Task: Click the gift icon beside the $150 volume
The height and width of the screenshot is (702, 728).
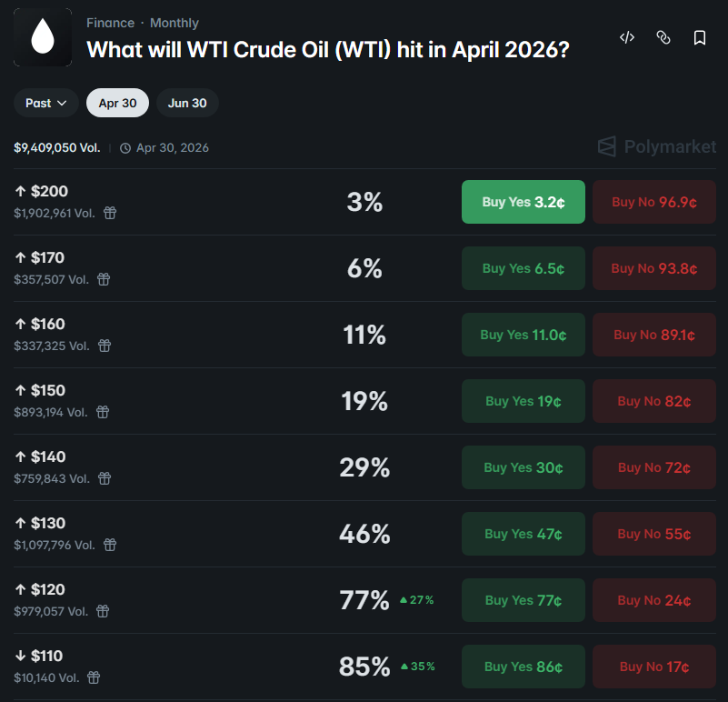Action: coord(103,412)
